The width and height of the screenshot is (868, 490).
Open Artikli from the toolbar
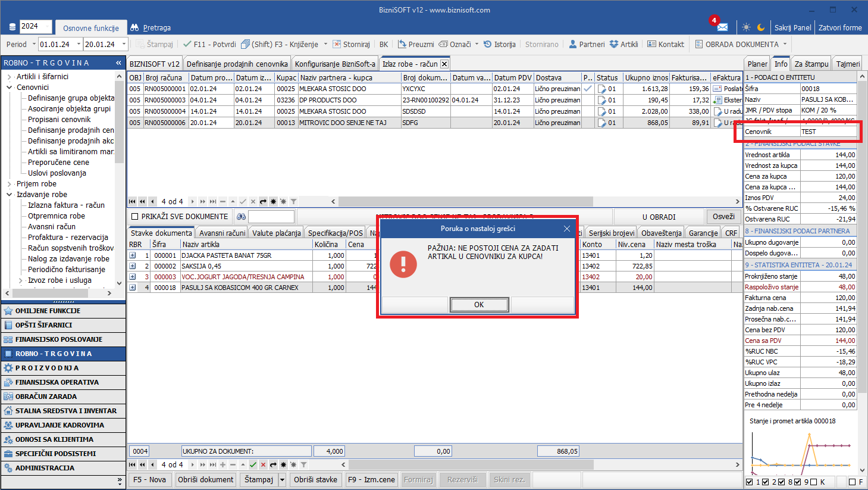tap(623, 44)
